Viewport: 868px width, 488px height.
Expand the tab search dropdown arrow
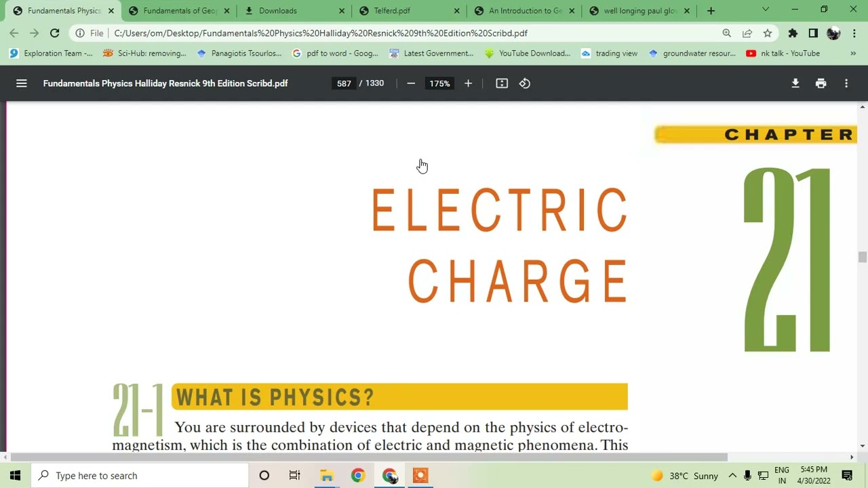(766, 9)
